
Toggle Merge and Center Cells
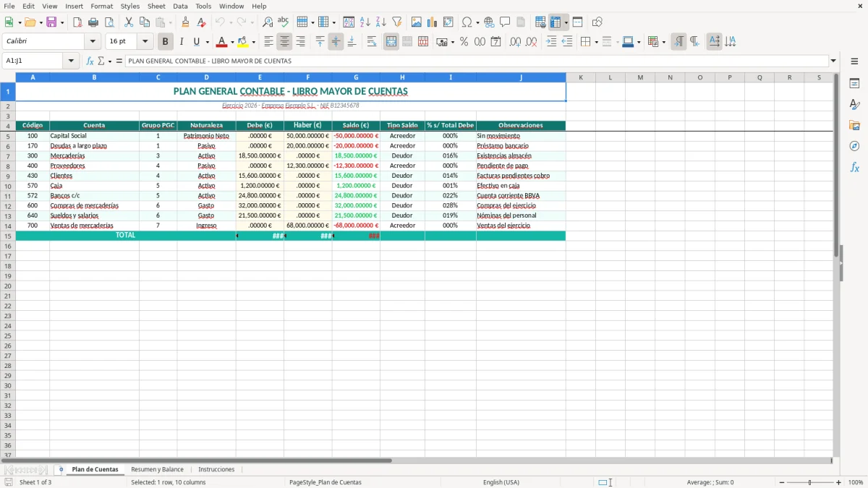(x=391, y=42)
